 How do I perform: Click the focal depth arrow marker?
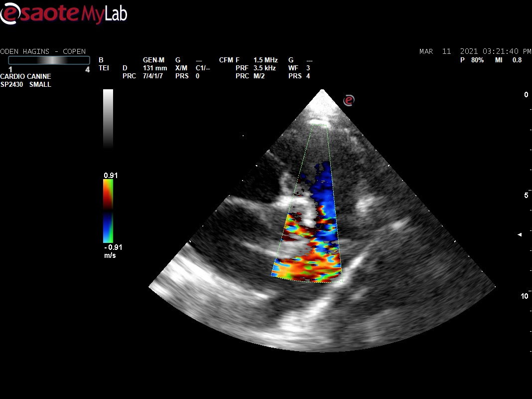pos(520,234)
